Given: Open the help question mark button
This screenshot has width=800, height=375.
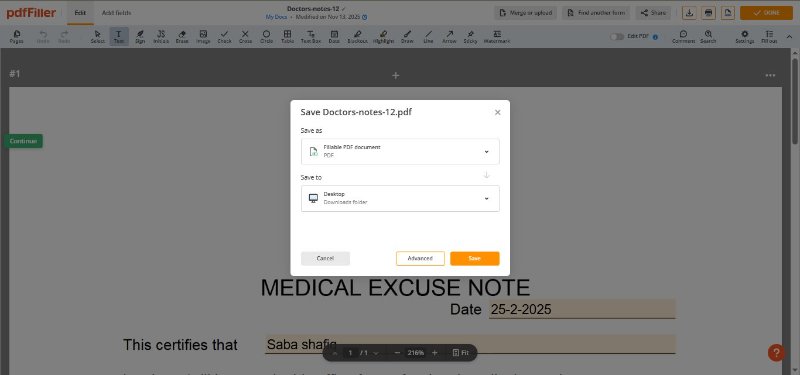Looking at the screenshot, I should [776, 353].
